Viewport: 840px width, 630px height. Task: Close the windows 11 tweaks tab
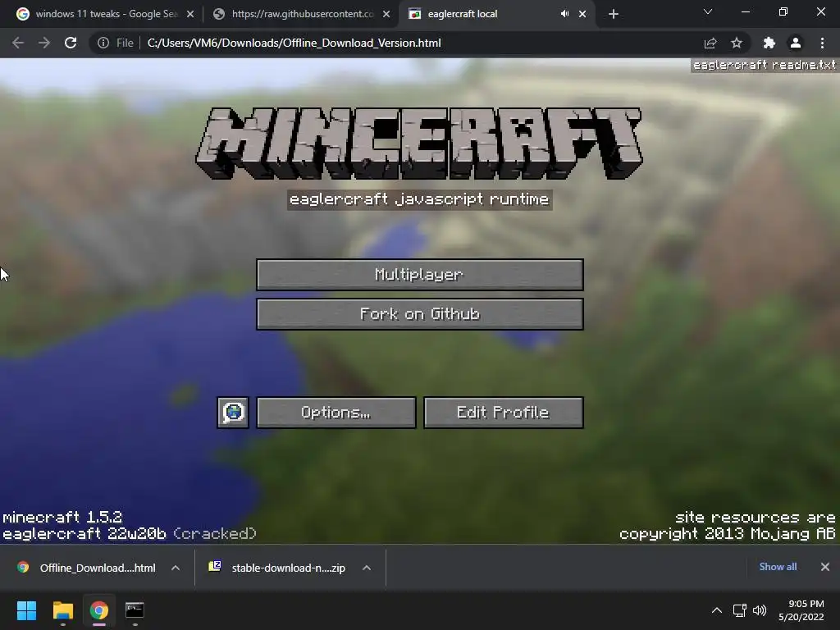[190, 14]
